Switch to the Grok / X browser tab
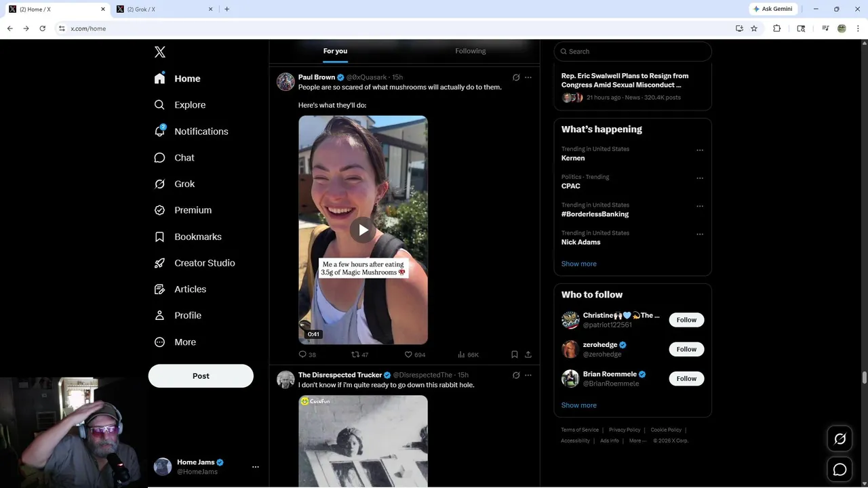The height and width of the screenshot is (488, 868). click(163, 9)
